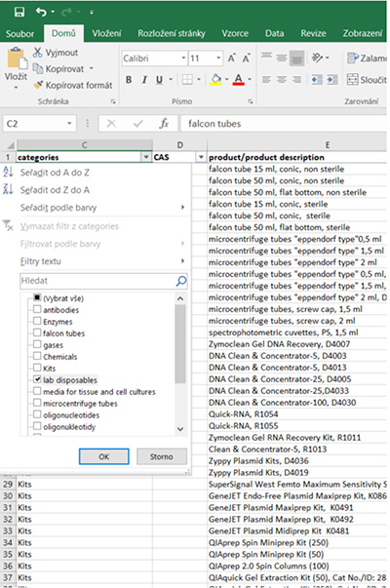Open the Soubor tab
The width and height of the screenshot is (390, 588).
(x=19, y=34)
